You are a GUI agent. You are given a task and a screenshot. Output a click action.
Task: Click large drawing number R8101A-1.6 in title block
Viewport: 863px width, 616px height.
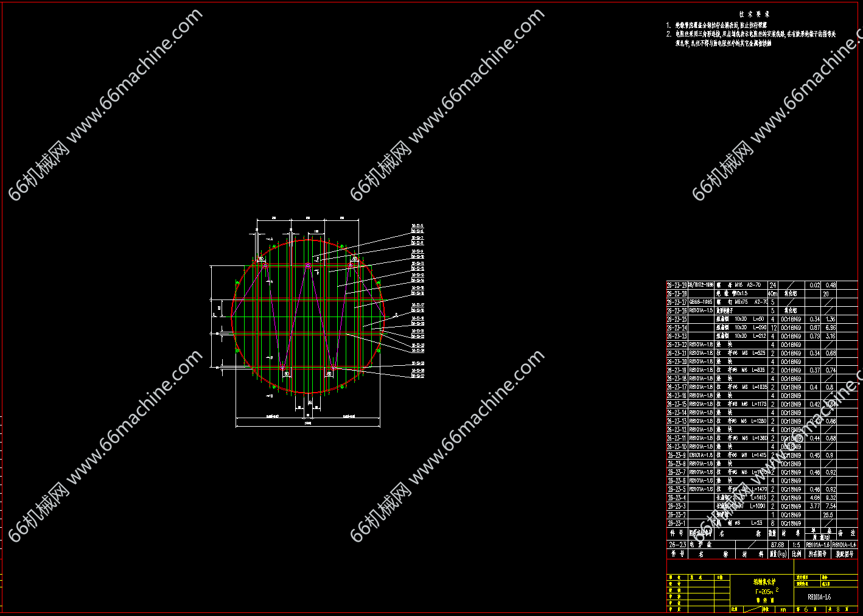(x=819, y=597)
